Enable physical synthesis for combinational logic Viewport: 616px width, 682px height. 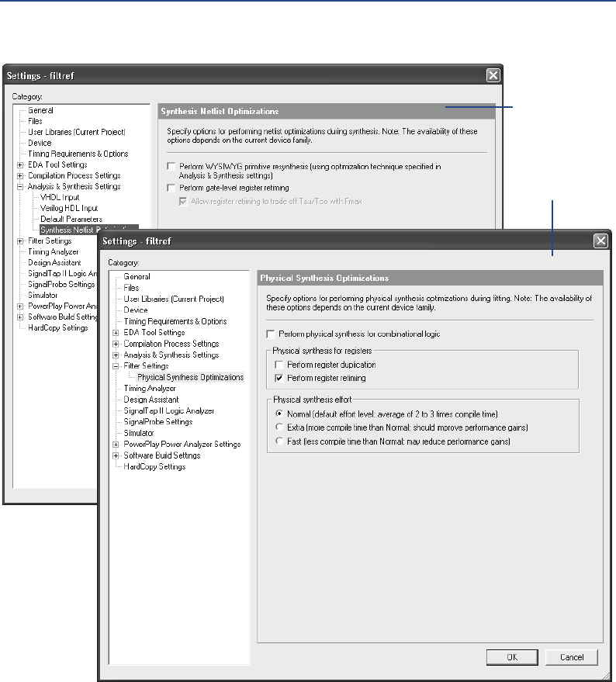270,334
